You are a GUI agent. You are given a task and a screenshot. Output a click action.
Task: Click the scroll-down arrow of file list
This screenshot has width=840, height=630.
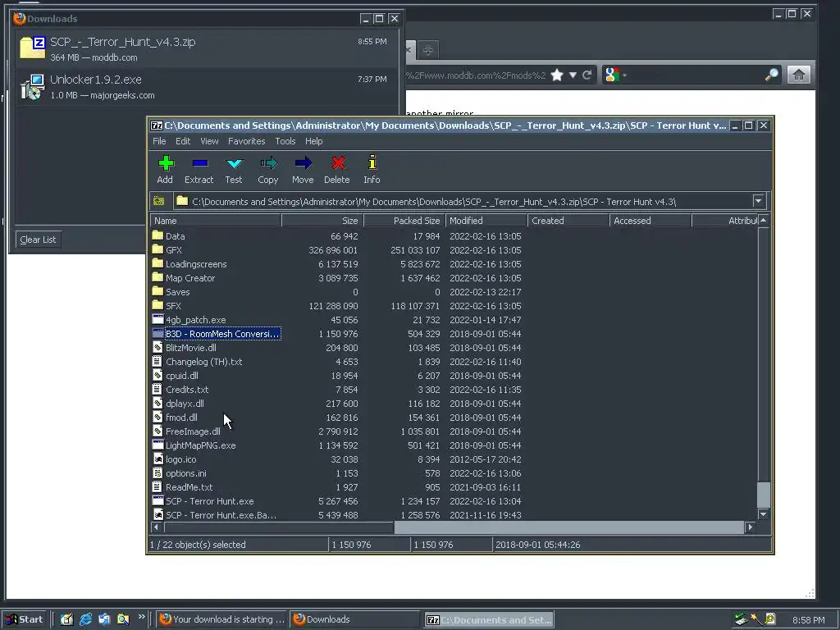pos(764,514)
